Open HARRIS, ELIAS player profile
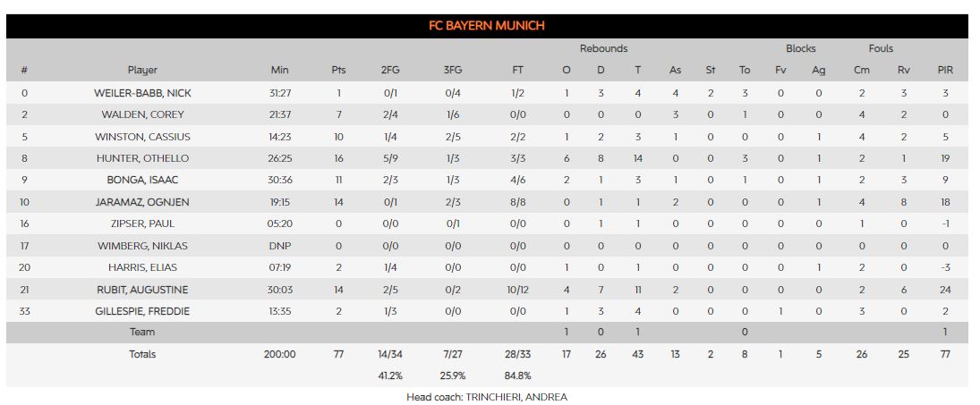This screenshot has height=405, width=980. 142,267
